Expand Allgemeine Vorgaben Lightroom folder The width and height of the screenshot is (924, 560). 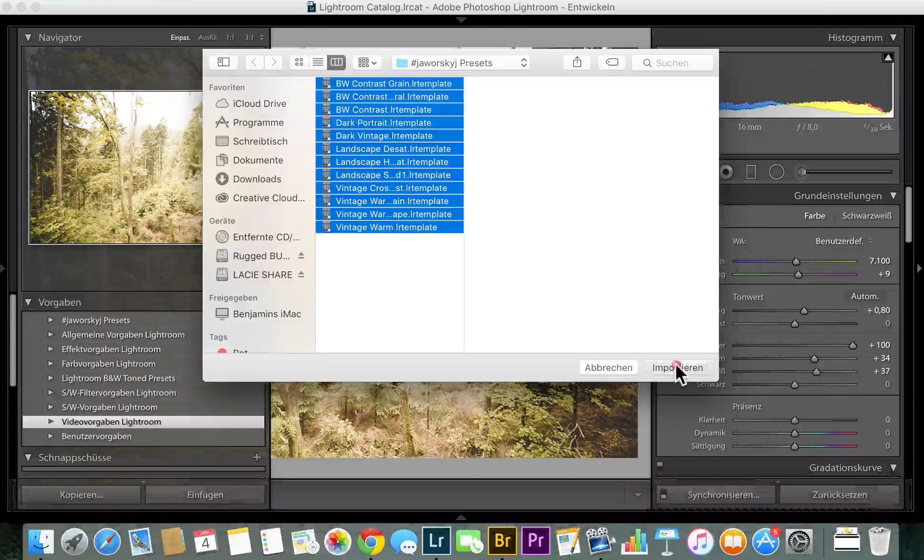pos(51,334)
